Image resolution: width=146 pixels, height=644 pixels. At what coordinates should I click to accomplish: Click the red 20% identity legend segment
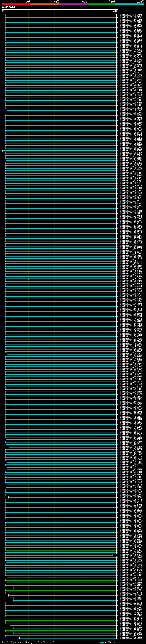tap(16, 4)
